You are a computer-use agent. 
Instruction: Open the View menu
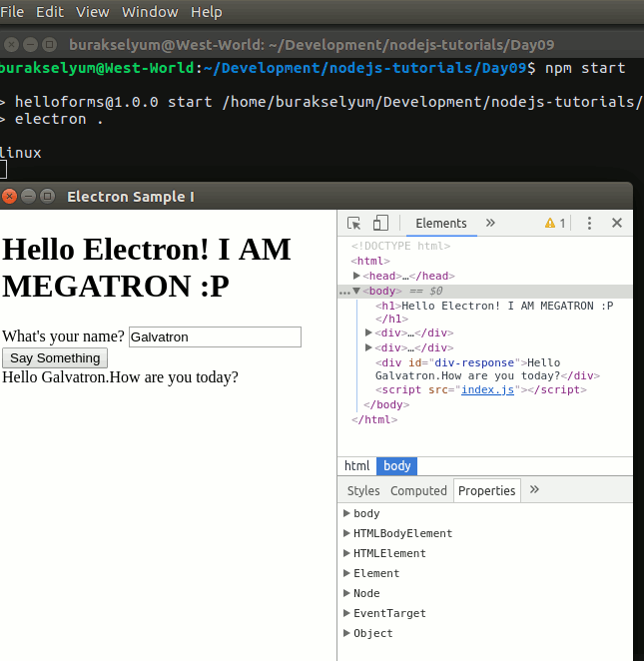point(92,12)
